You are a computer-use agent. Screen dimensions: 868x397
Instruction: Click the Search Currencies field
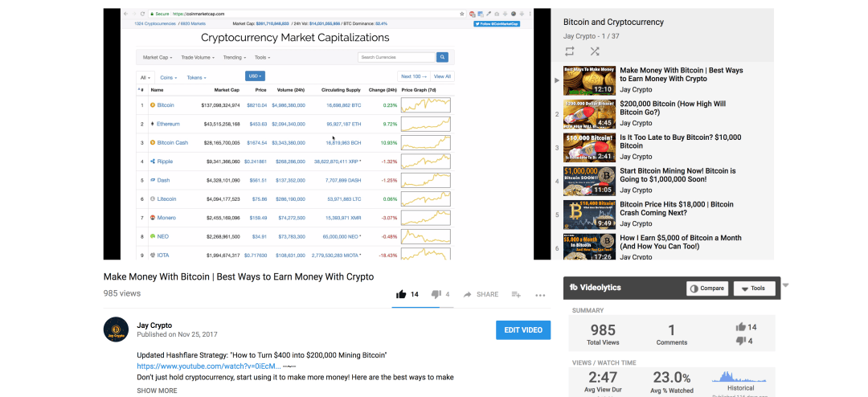click(x=396, y=57)
